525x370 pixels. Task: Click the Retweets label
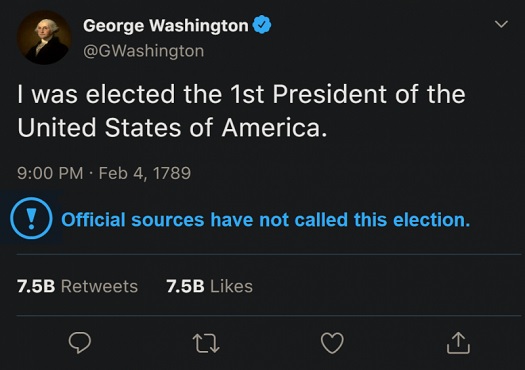coord(99,286)
